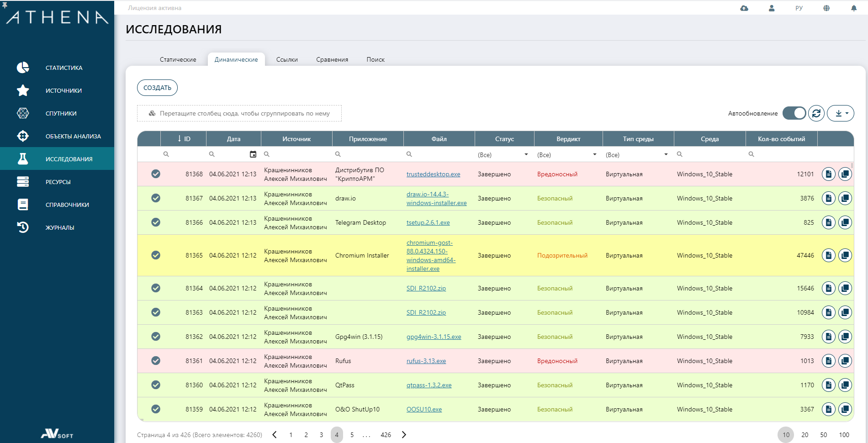Screen dimensions: 868x443
Task: Open report icon for trusteddesktop.exe row
Action: (828, 174)
